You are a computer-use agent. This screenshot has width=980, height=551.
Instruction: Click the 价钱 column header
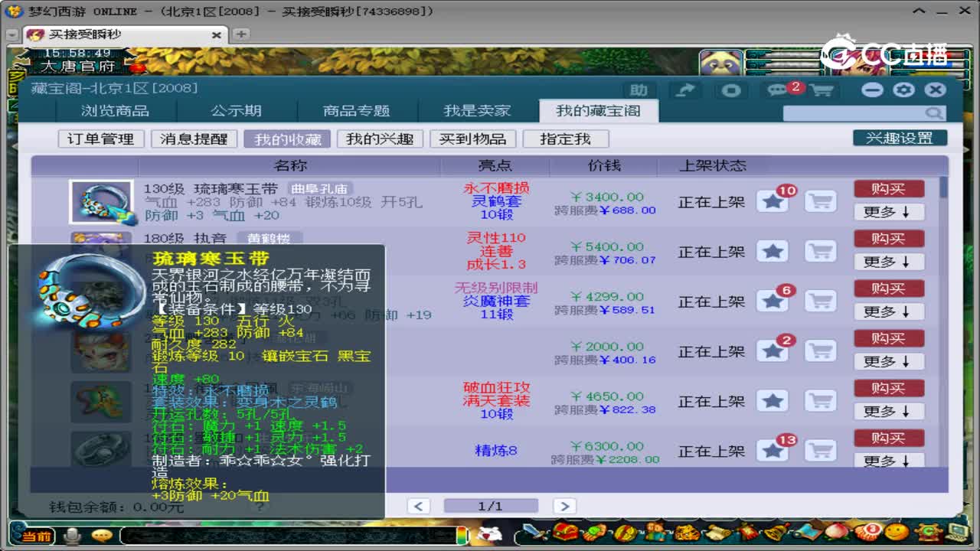(x=604, y=166)
